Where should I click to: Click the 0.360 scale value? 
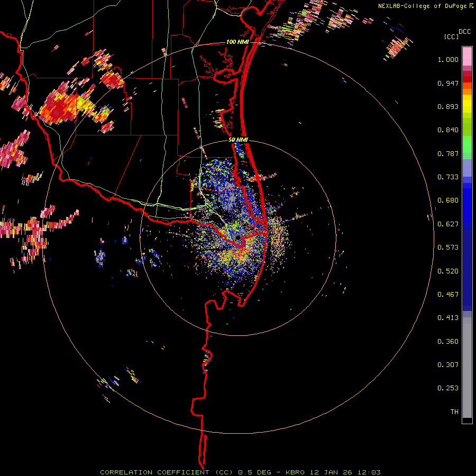tap(448, 342)
